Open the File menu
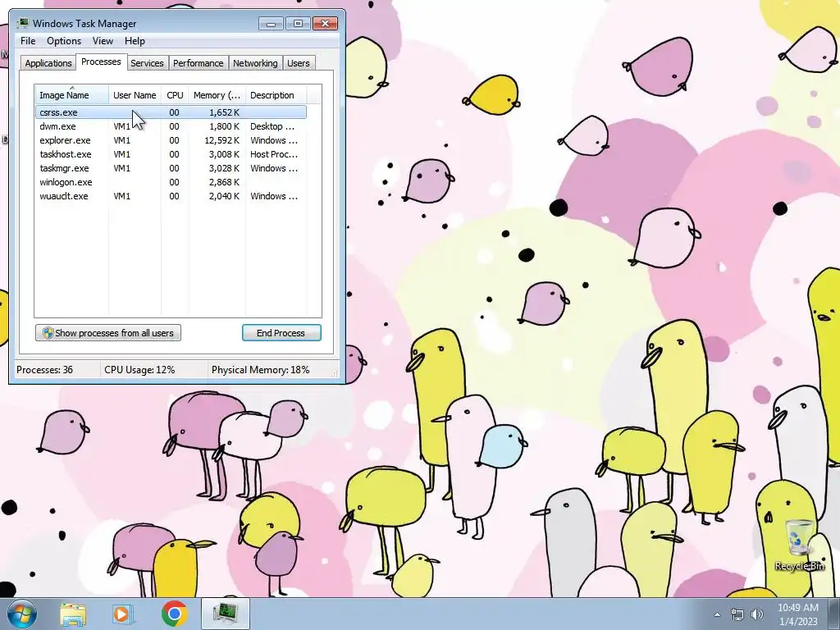The height and width of the screenshot is (630, 840). tap(28, 41)
